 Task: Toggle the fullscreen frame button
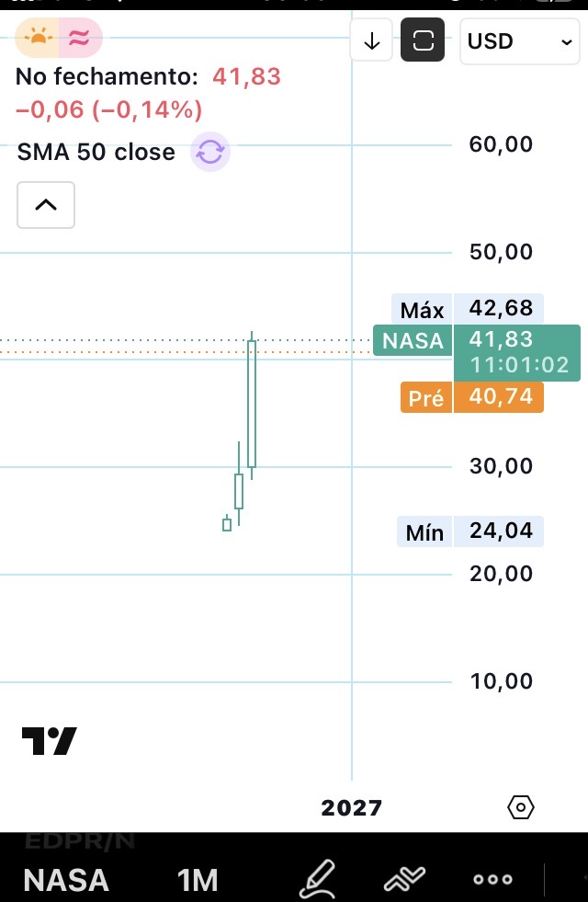[x=423, y=40]
